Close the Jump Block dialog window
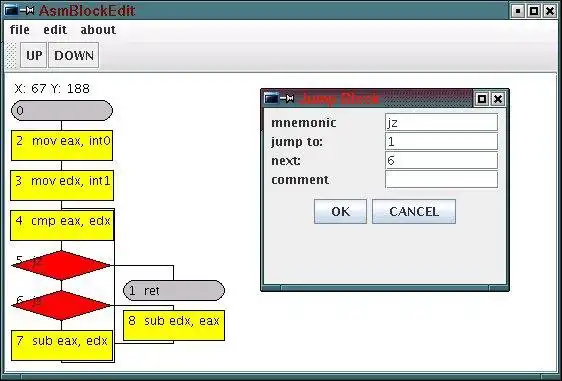Viewport: 562px width, 381px height. (x=498, y=99)
